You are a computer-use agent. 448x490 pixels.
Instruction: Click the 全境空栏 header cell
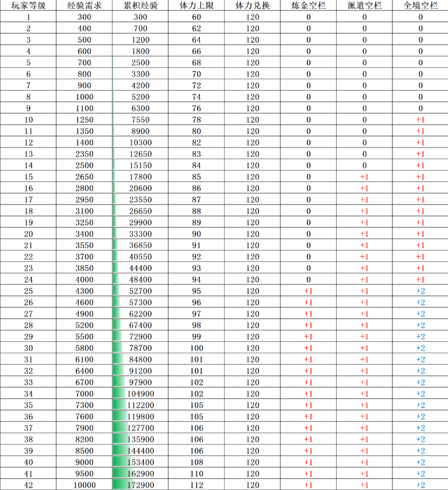tap(420, 5)
